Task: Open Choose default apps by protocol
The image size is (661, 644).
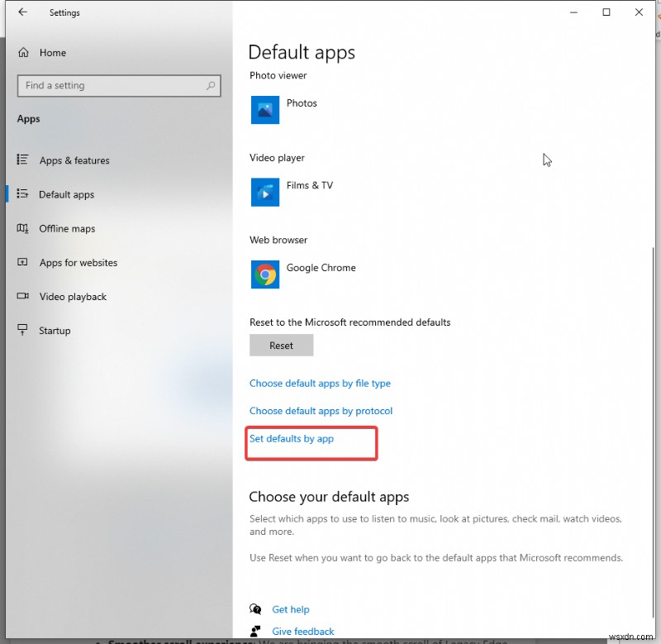Action: [321, 411]
